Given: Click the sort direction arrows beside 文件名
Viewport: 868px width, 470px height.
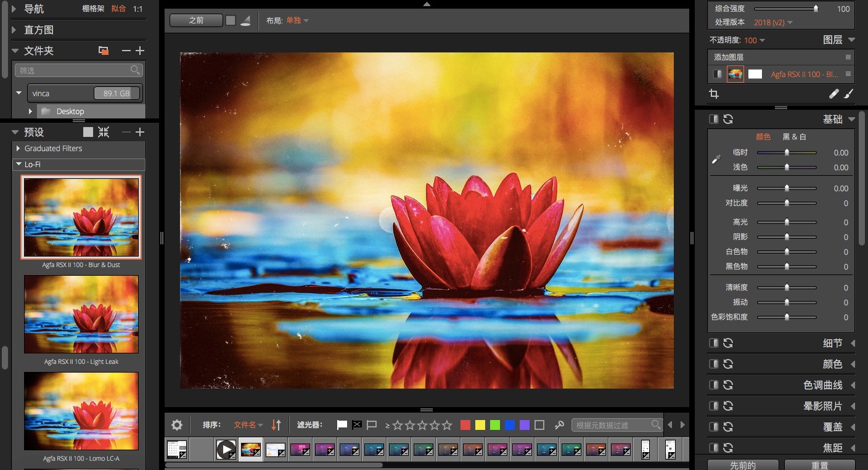Looking at the screenshot, I should 276,424.
